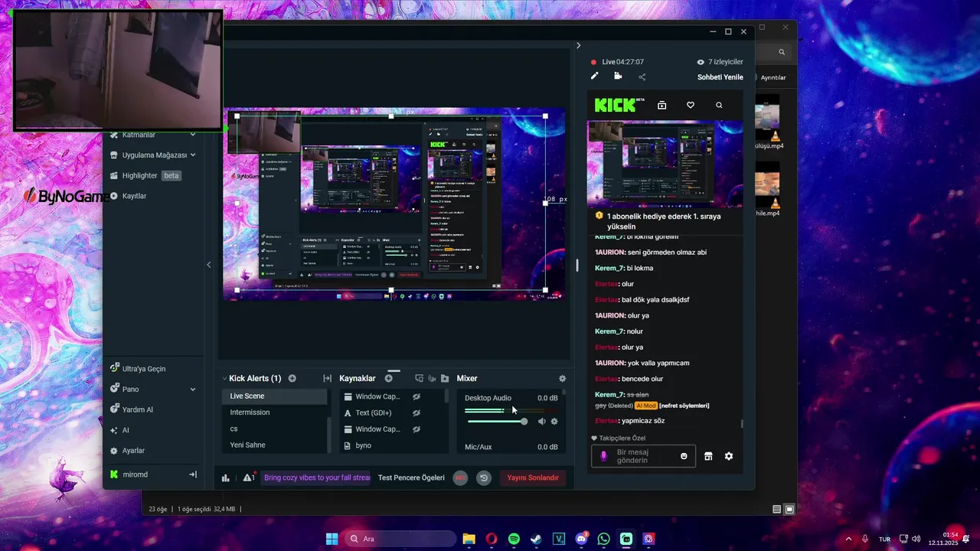The image size is (980, 551).
Task: Open camera clip icon in chat header
Action: tap(618, 76)
